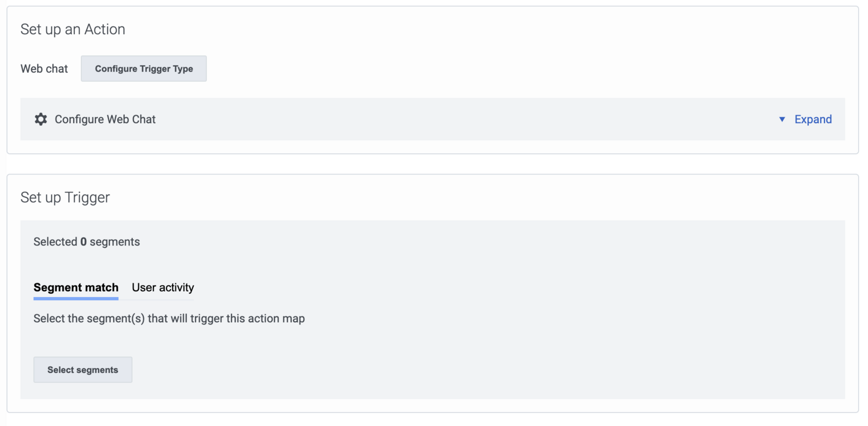Click the Selected 0 segments text
Image resolution: width=868 pixels, height=426 pixels.
[x=87, y=242]
